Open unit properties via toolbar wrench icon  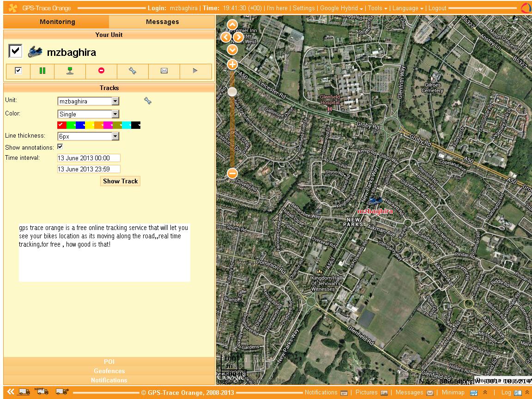coord(133,71)
